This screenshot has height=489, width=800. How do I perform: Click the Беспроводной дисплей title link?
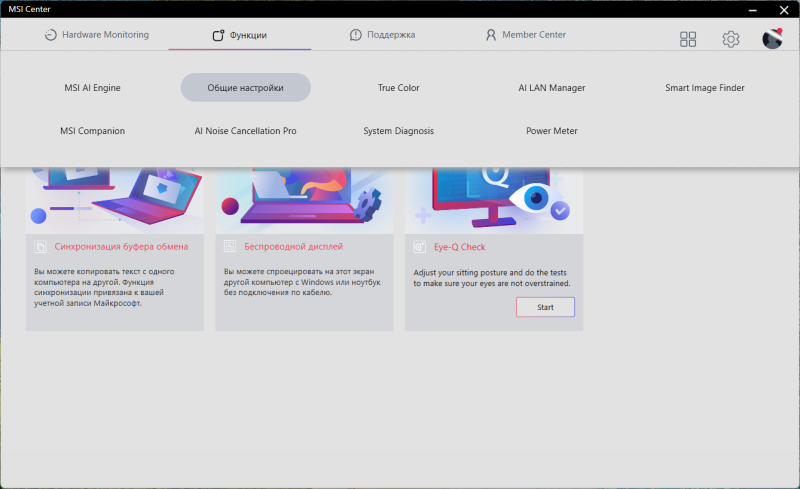293,246
